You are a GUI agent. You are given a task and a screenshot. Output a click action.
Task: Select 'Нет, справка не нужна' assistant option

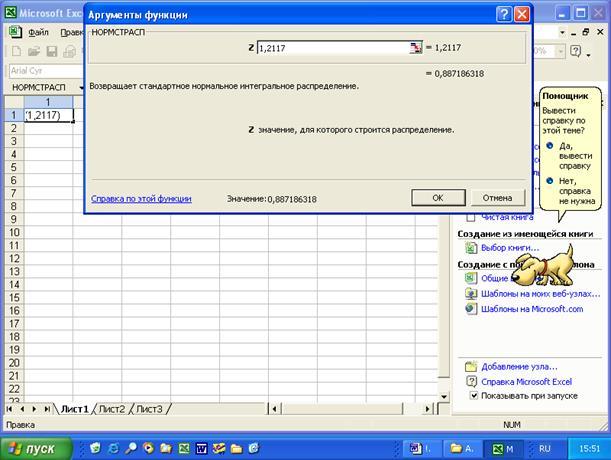click(x=550, y=180)
